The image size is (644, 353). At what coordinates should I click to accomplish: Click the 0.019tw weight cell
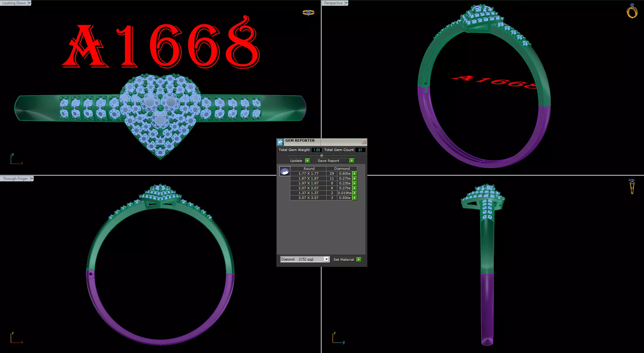[x=345, y=193]
